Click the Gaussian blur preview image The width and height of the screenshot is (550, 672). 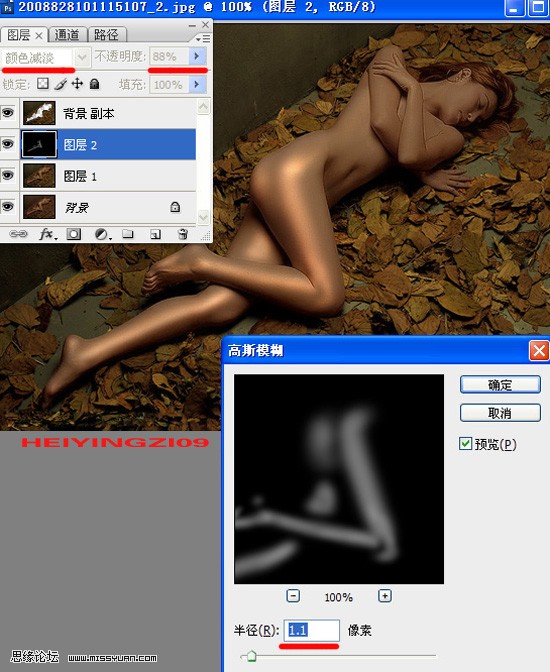[339, 479]
